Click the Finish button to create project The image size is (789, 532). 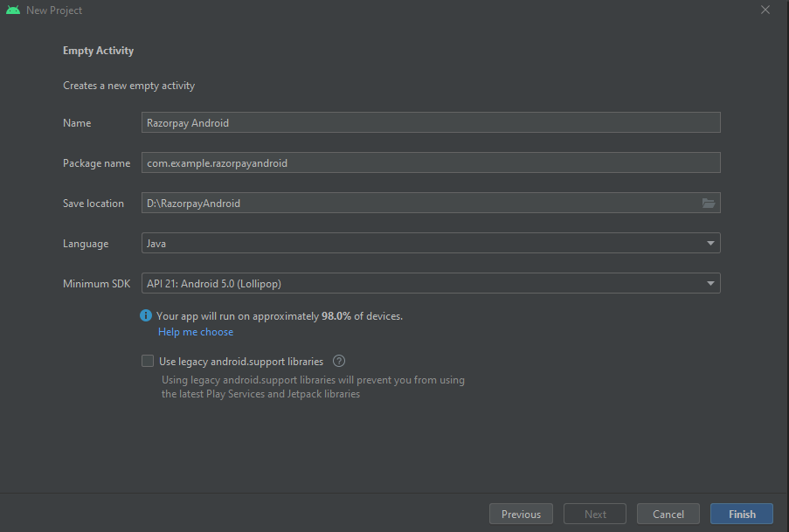pyautogui.click(x=741, y=514)
